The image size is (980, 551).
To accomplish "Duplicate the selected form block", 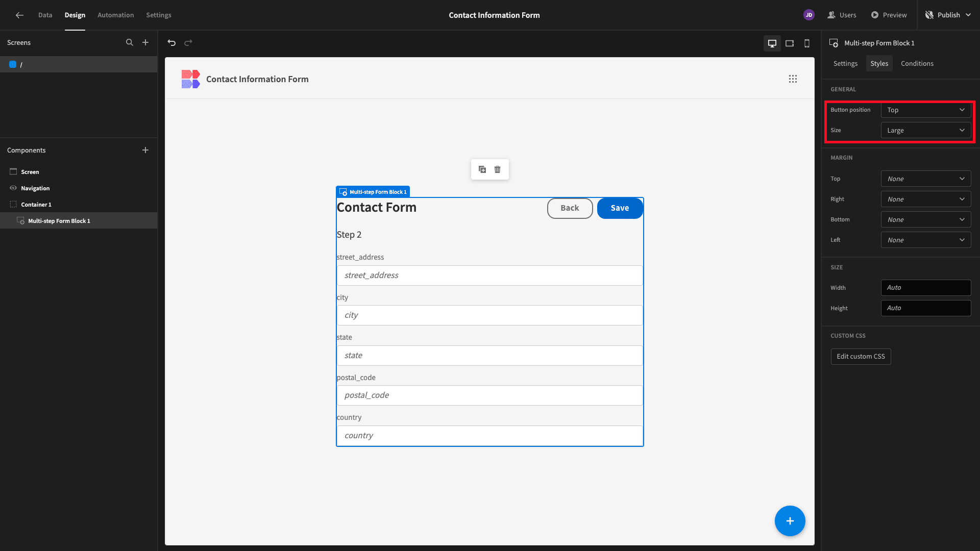I will point(482,169).
